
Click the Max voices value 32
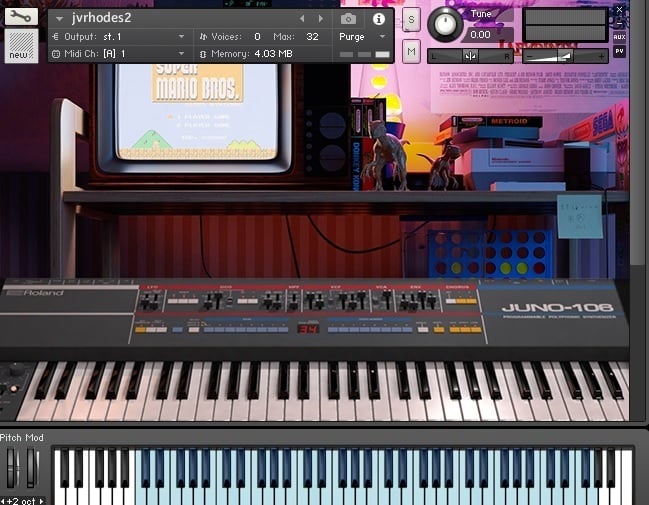click(312, 37)
